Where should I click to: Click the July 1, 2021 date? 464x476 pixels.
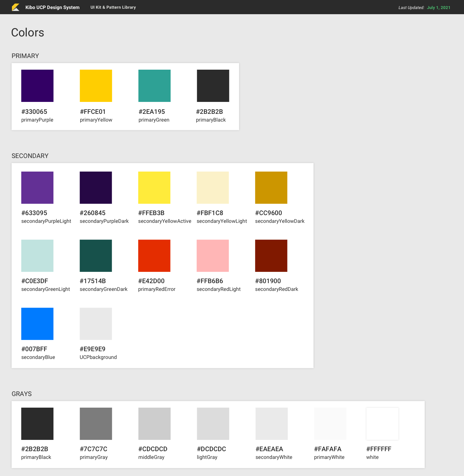tap(439, 8)
